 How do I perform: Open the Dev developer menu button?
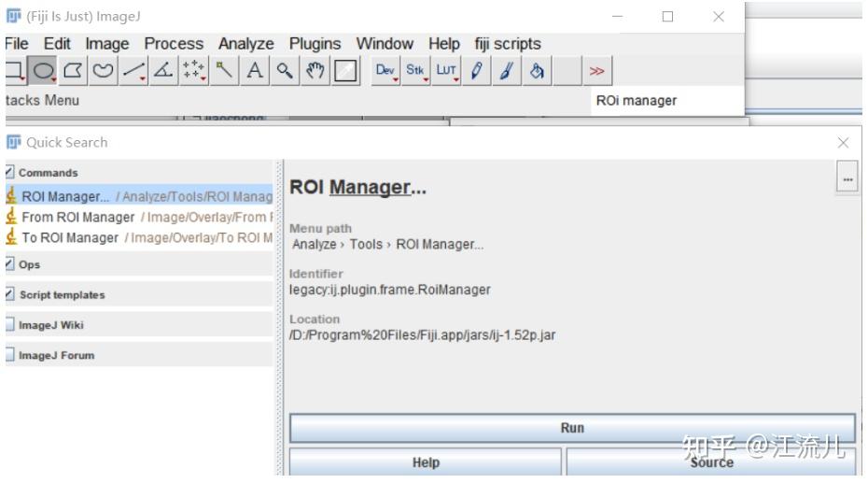click(385, 71)
